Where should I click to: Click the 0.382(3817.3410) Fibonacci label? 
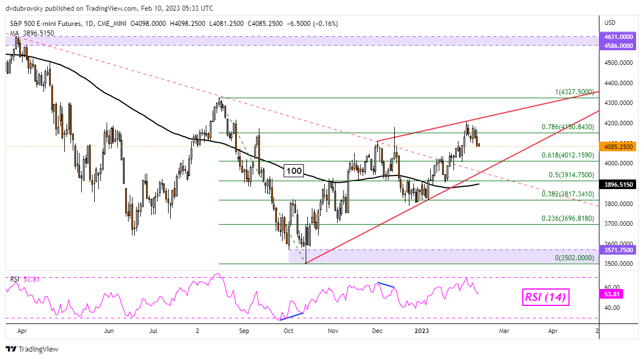click(568, 194)
